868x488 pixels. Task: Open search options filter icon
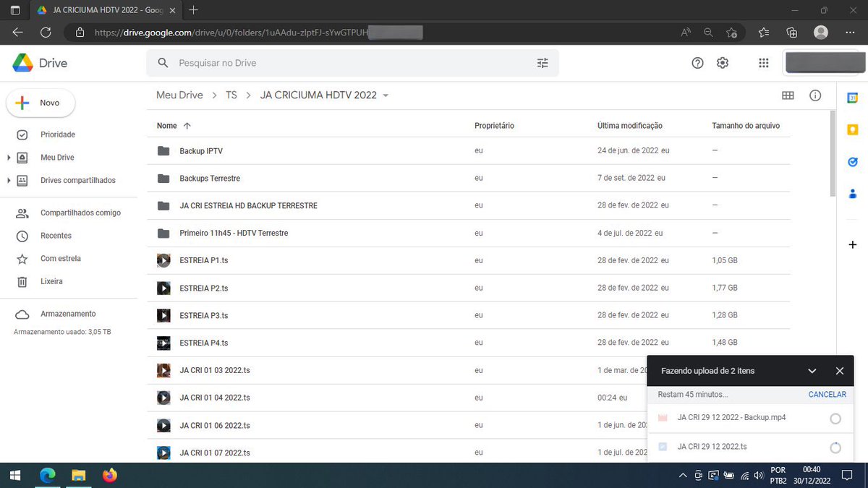[x=542, y=63]
